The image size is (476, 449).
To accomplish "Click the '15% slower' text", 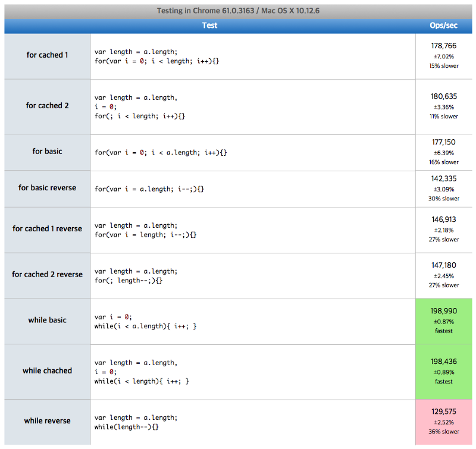I will click(443, 66).
